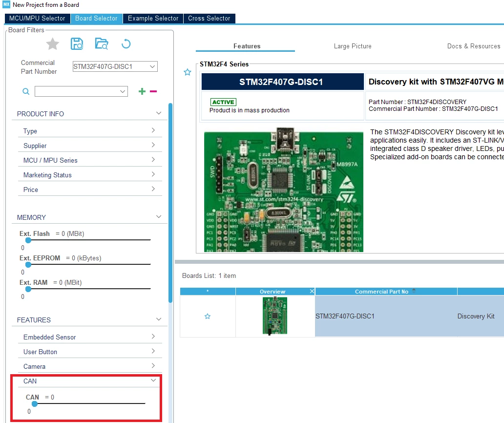Click the load saved searches folder icon
The image size is (504, 423).
[x=102, y=43]
